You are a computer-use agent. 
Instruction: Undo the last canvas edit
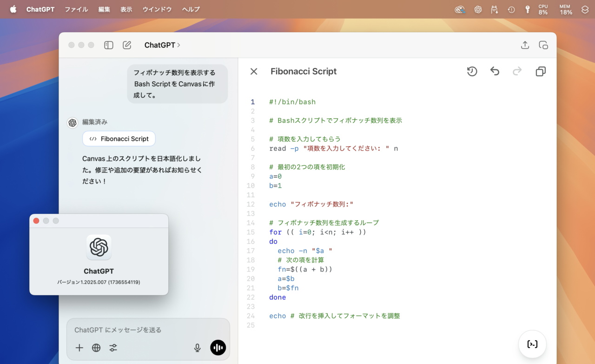pos(495,71)
